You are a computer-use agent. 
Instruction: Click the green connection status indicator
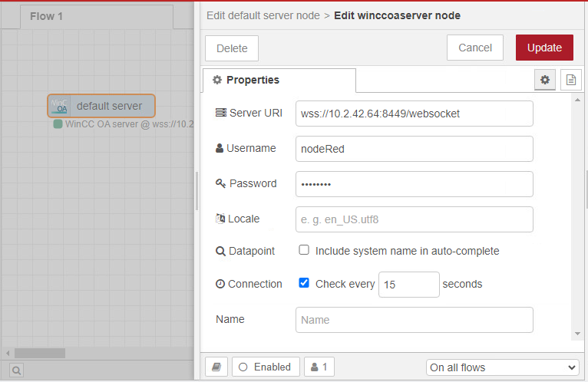[x=58, y=123]
